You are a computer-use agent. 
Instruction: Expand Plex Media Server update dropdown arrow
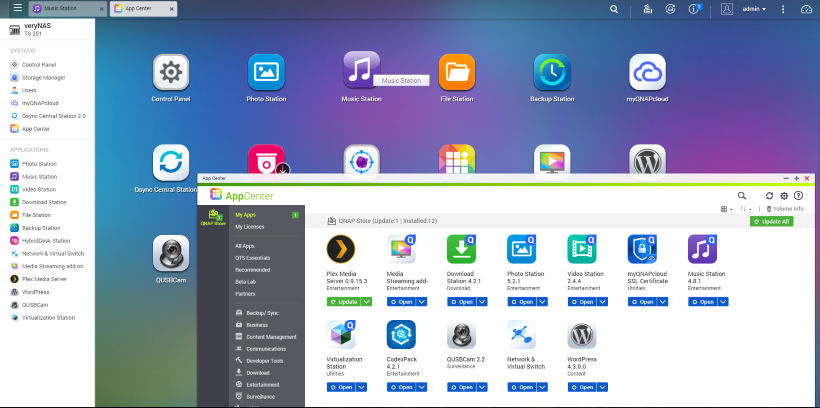(367, 302)
